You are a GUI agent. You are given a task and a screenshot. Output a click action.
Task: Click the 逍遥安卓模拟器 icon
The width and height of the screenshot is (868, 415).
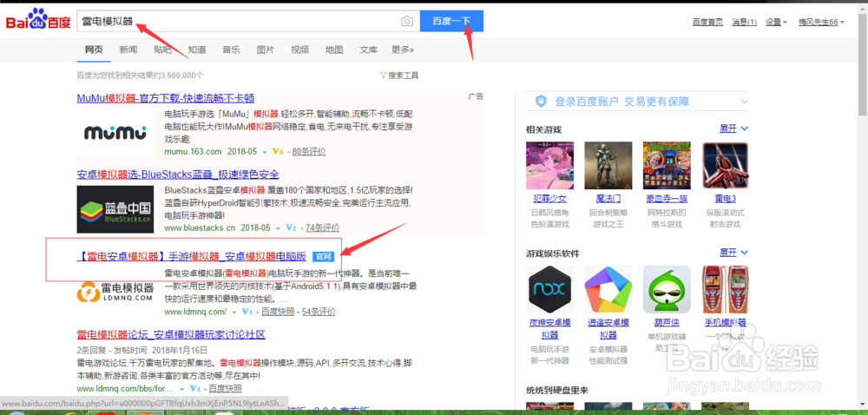(608, 289)
